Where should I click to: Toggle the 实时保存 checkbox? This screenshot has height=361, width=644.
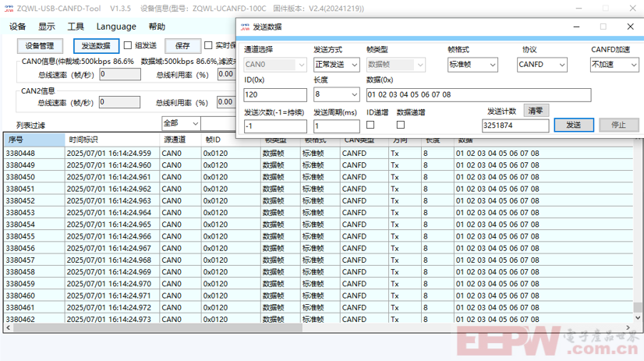pyautogui.click(x=208, y=45)
